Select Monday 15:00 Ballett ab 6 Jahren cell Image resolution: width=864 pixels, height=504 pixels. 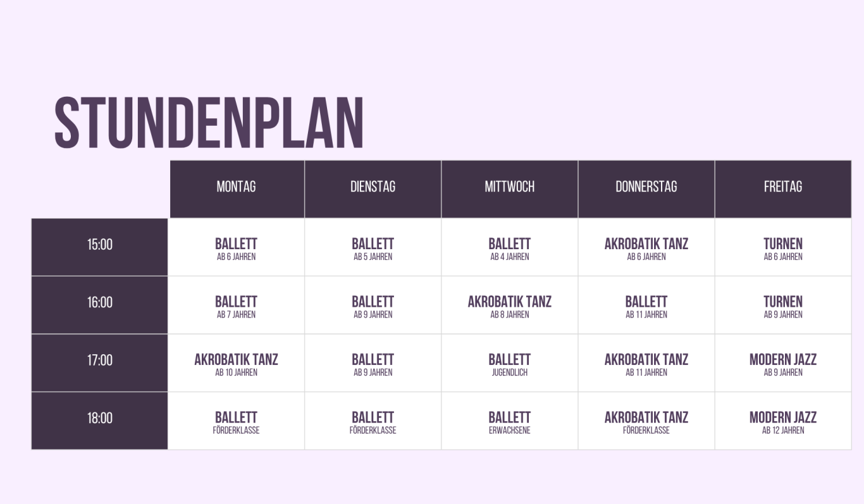[x=237, y=247]
